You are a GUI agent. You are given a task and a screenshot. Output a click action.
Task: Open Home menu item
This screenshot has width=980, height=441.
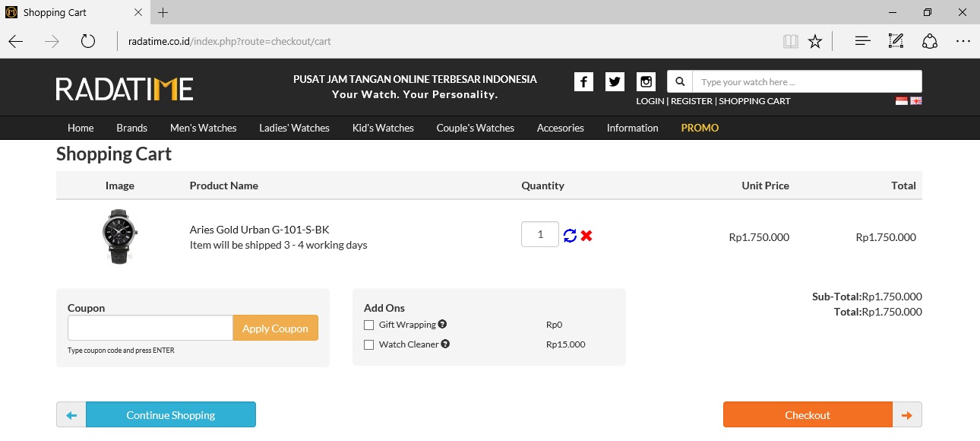coord(81,128)
